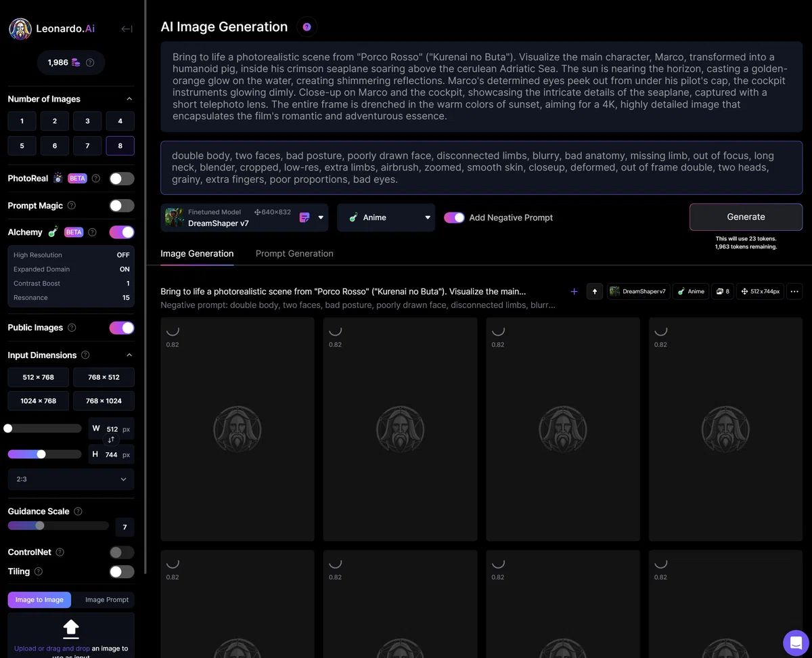
Task: Turn on Tiling
Action: tap(122, 571)
